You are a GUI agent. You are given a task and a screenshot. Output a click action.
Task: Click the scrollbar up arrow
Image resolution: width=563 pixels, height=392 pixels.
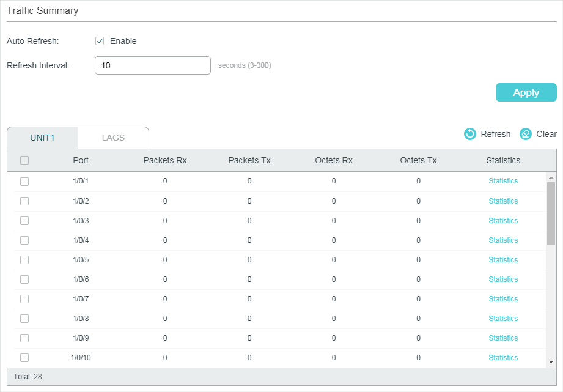(x=551, y=177)
